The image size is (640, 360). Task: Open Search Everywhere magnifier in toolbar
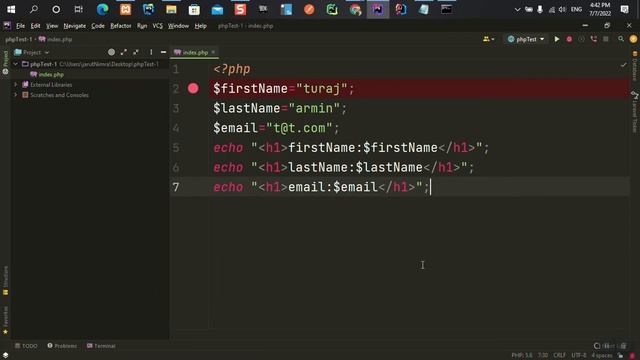click(x=621, y=39)
